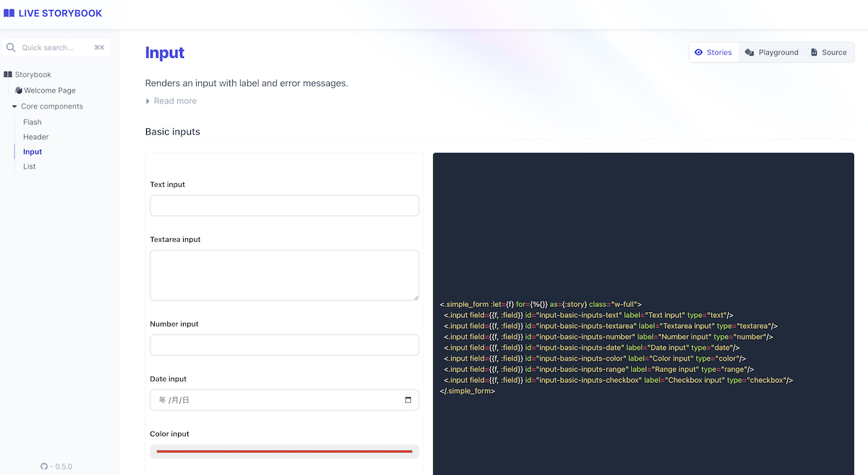Click the Color input label

170,434
